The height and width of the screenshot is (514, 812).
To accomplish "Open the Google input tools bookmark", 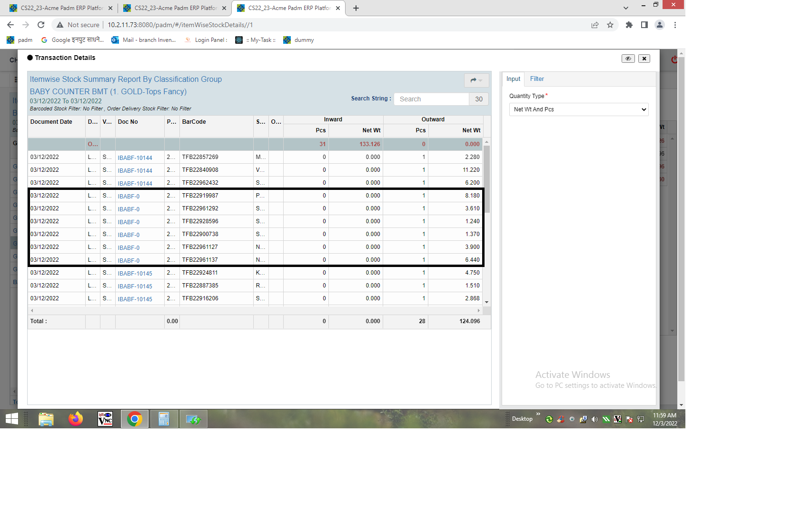I will [x=72, y=40].
